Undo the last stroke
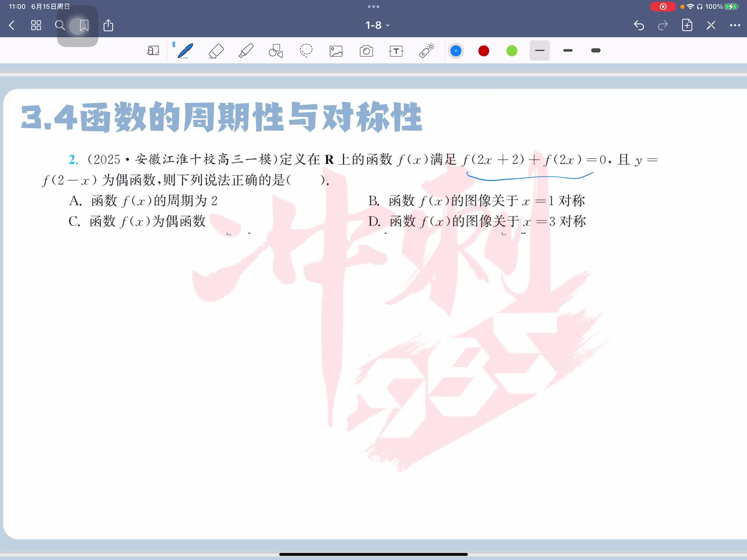Viewport: 747px width, 560px height. [x=639, y=26]
